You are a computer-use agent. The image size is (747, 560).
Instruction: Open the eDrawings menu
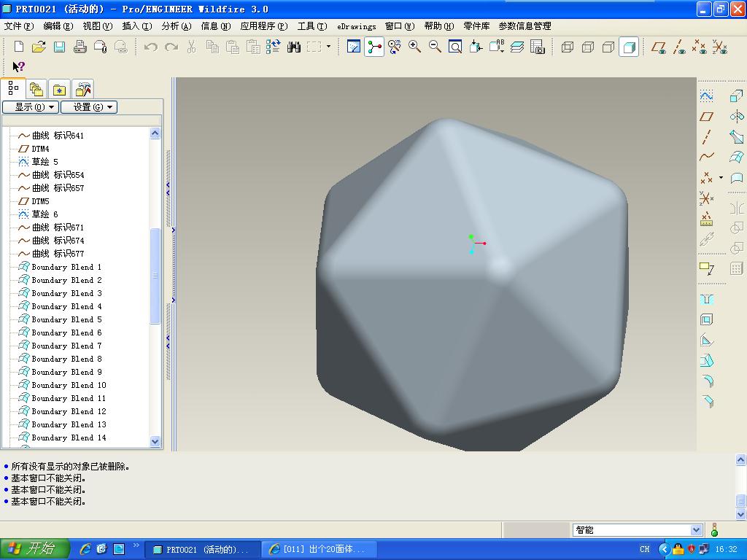click(x=356, y=26)
